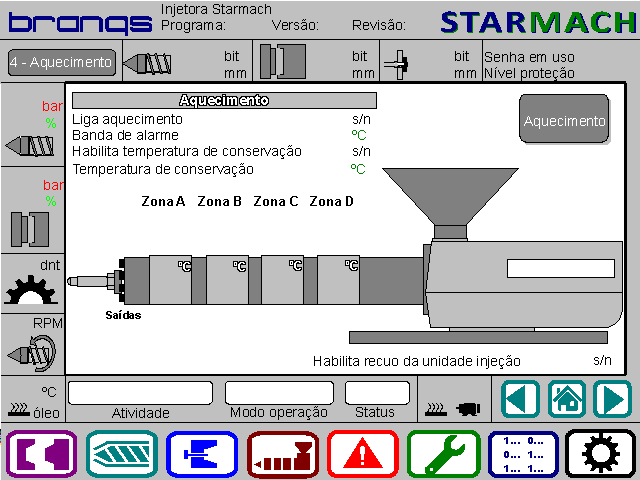The width and height of the screenshot is (640, 480).
Task: Open the green screw plasticizing page icon
Action: pos(122,454)
